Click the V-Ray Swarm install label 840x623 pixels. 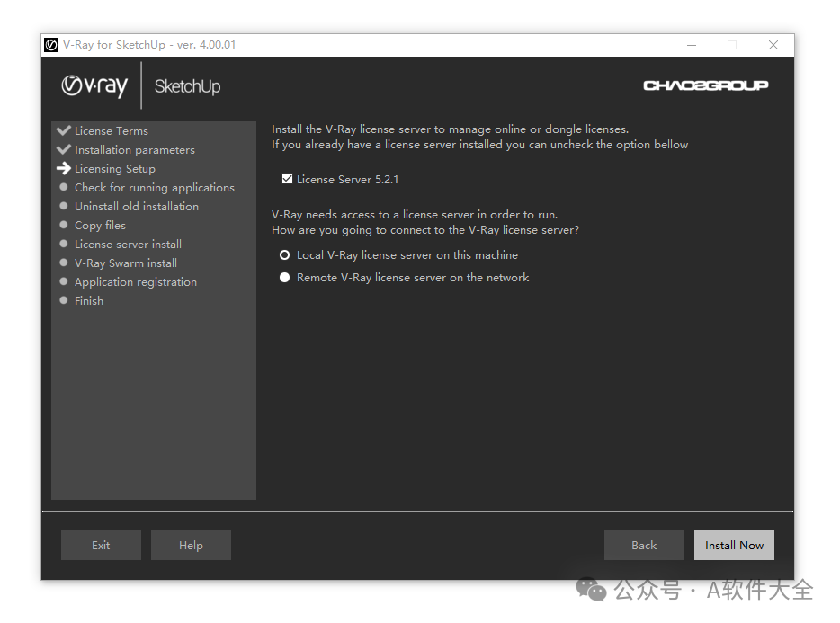point(126,263)
